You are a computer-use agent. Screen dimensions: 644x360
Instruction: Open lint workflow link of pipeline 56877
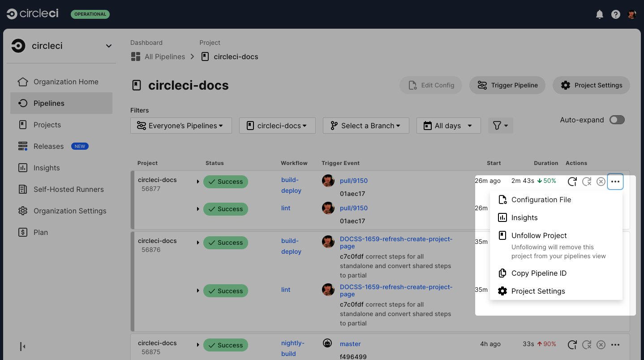(x=286, y=208)
